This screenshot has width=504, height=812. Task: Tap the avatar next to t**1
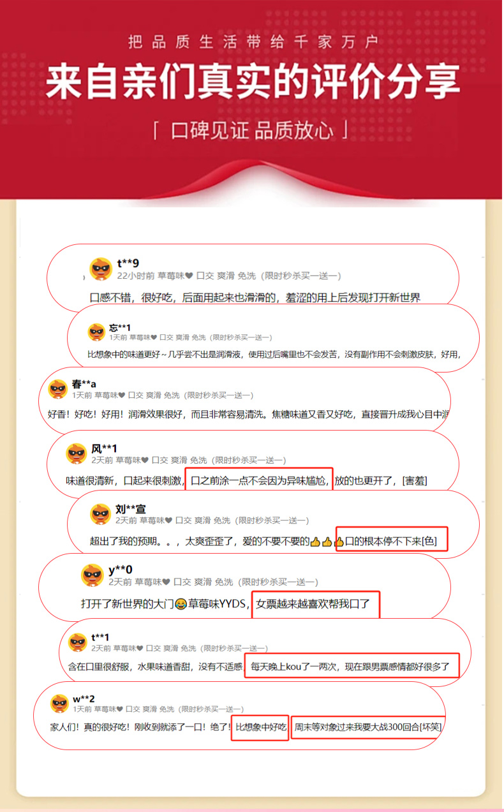click(x=78, y=642)
